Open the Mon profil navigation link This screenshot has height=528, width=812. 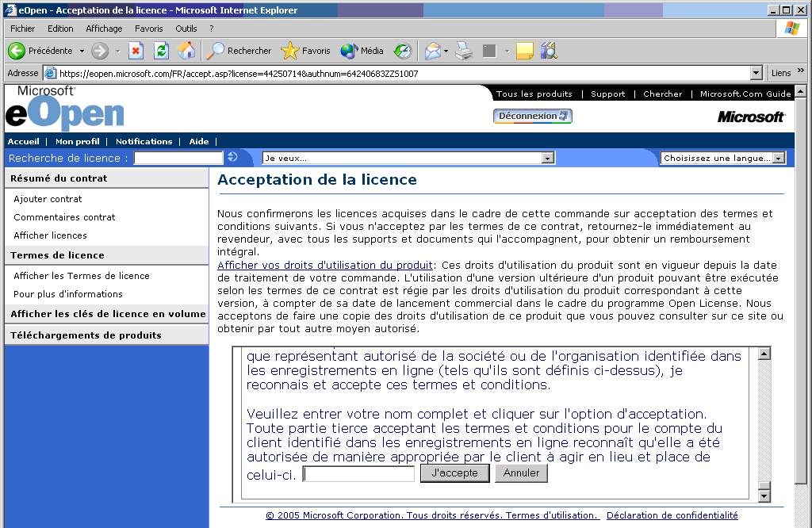[x=77, y=141]
